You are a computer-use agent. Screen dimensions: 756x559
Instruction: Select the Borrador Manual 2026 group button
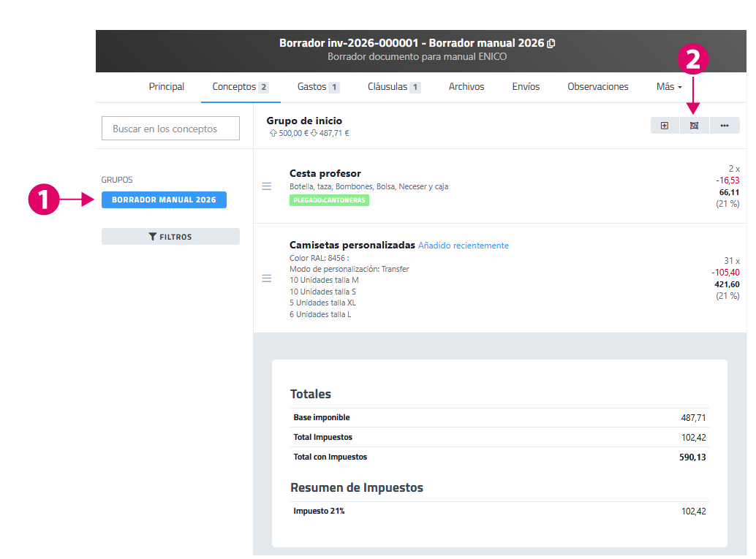[x=164, y=200]
